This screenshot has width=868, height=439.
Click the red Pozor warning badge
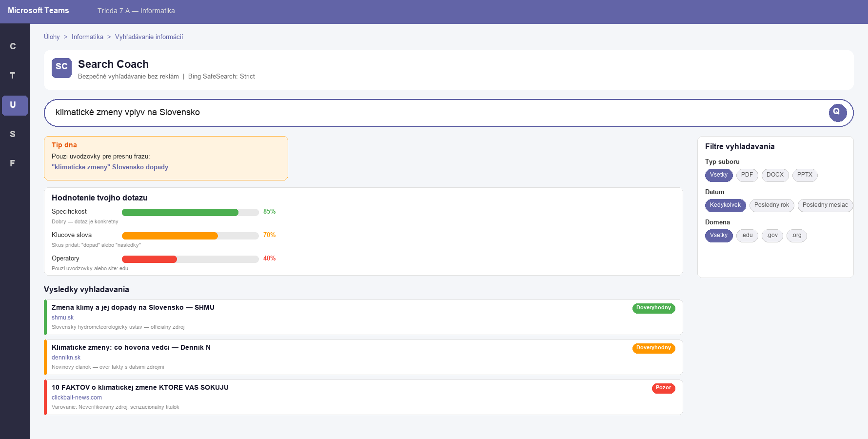(663, 388)
